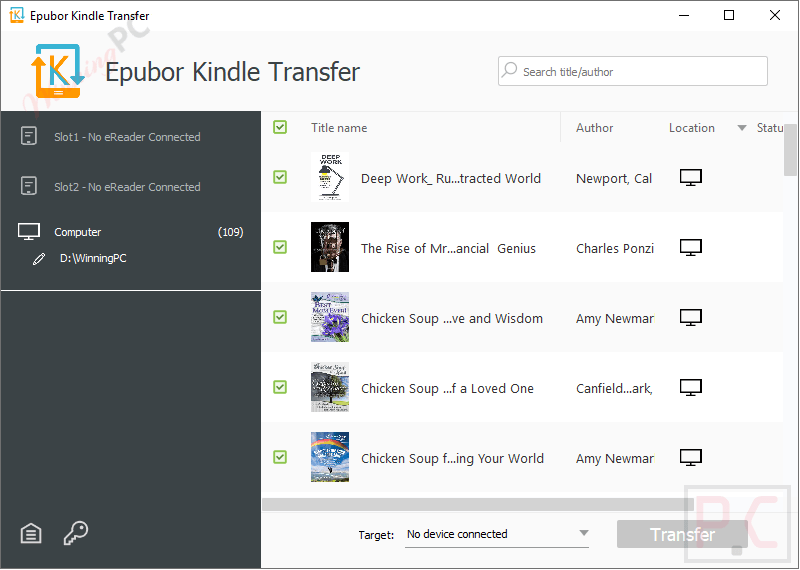Select title 'Chicken Soup ...ve and Wisdom'
The height and width of the screenshot is (570, 800).
point(452,318)
